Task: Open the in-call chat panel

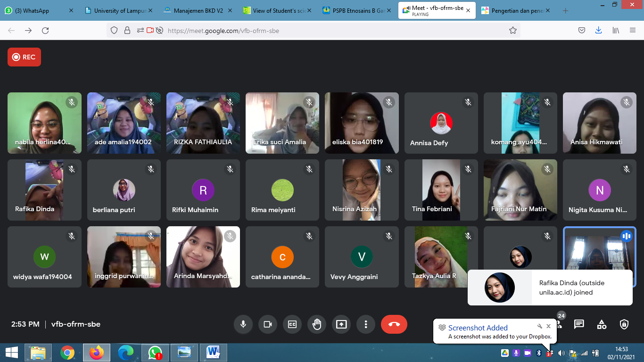Action: click(579, 324)
